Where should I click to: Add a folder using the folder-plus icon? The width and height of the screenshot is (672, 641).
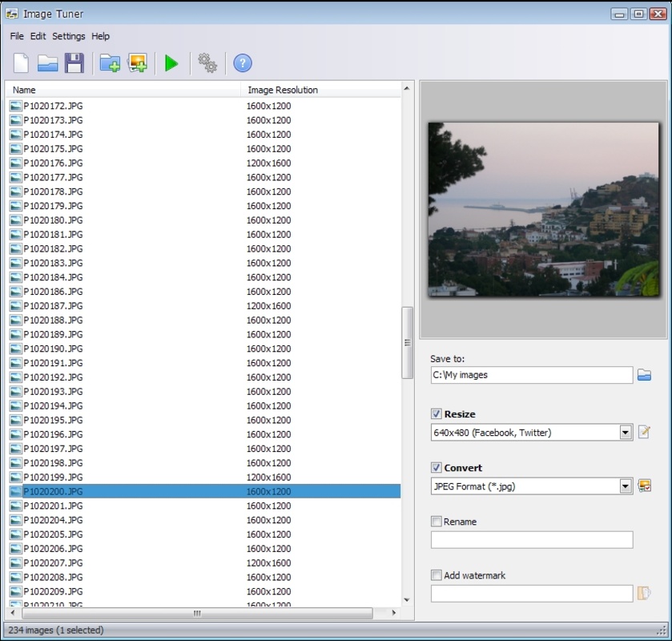pyautogui.click(x=110, y=63)
